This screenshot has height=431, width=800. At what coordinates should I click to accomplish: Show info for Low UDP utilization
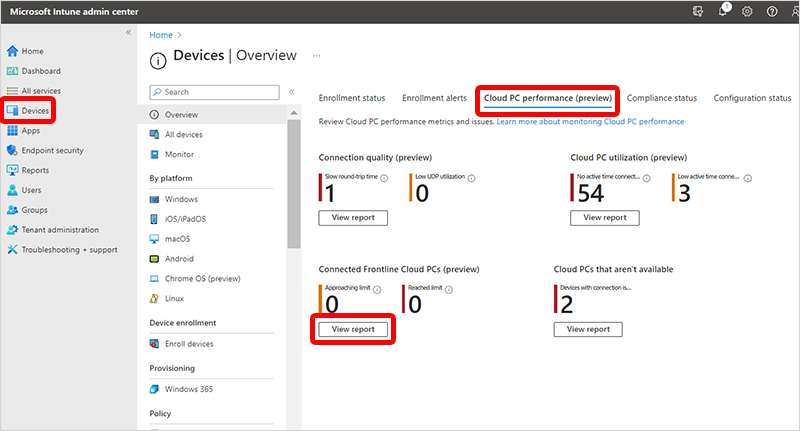(471, 178)
